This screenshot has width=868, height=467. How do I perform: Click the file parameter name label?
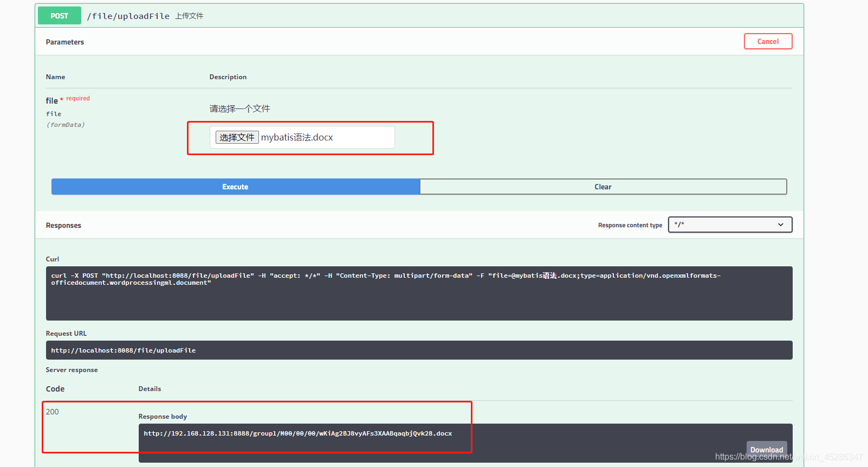coord(52,101)
